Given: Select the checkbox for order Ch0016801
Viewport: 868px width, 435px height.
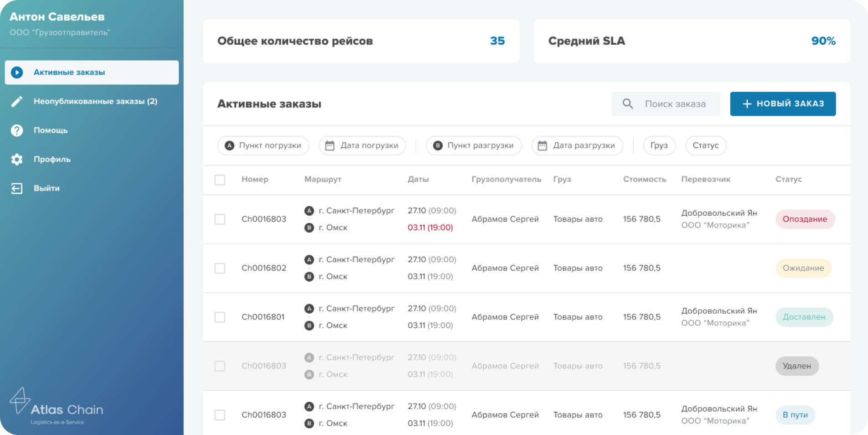Looking at the screenshot, I should pos(220,317).
